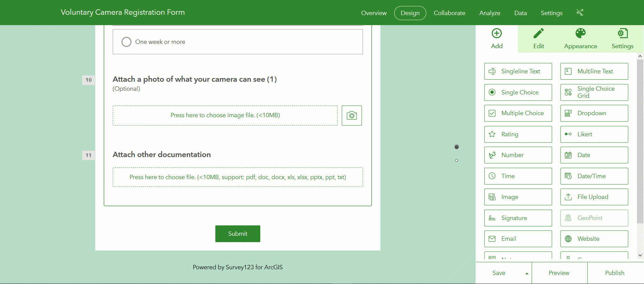Viewport: 644px width, 284px height.
Task: Add a Dropdown question type
Action: [x=594, y=113]
